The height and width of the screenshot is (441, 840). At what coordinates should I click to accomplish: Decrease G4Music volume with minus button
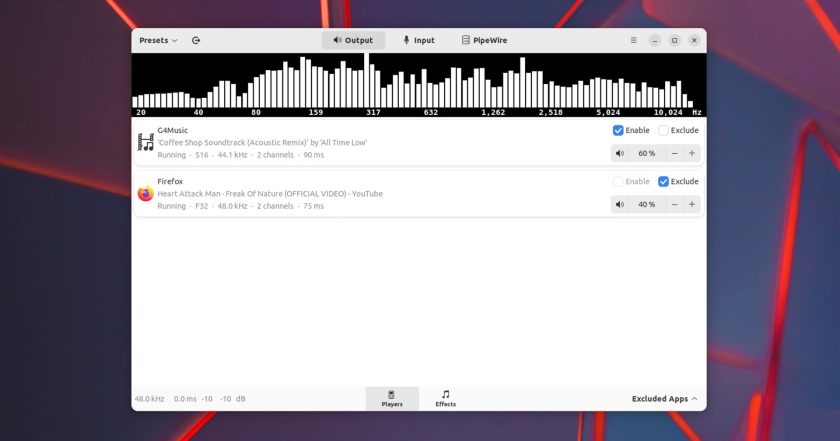tap(674, 153)
